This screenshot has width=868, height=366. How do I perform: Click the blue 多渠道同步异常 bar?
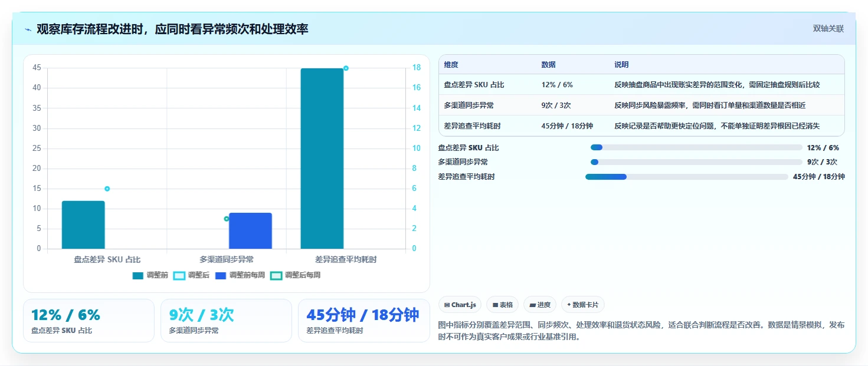250,230
